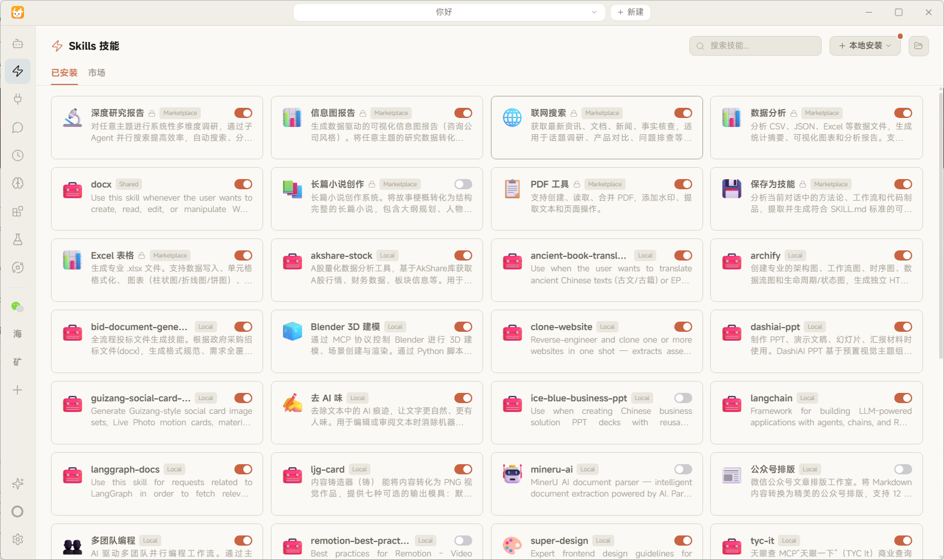Click the 保存为技能 floppy disk icon
Viewport: 944px width, 560px height.
click(732, 189)
